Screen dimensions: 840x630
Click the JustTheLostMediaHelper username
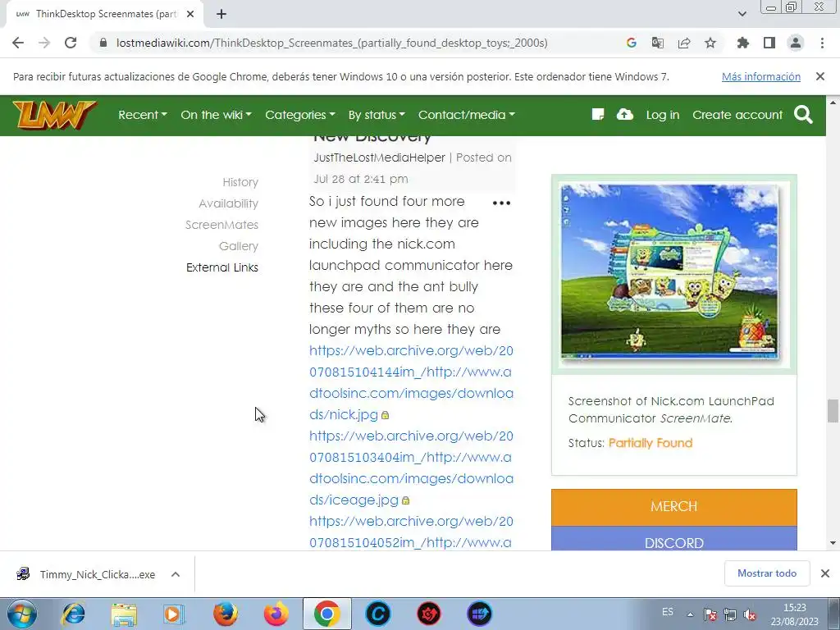(379, 157)
